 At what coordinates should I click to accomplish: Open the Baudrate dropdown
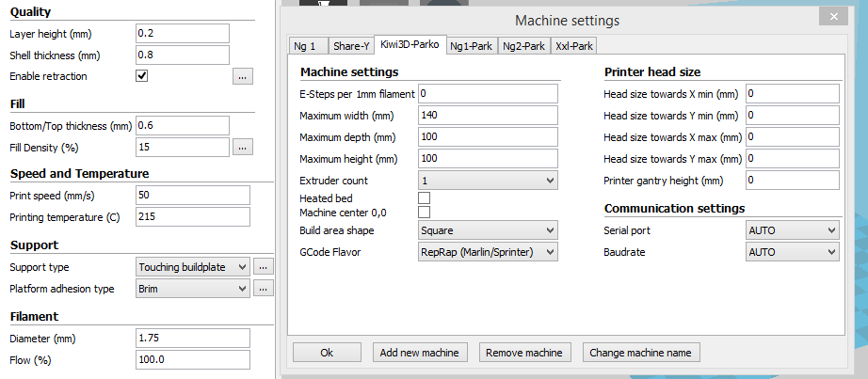(791, 251)
